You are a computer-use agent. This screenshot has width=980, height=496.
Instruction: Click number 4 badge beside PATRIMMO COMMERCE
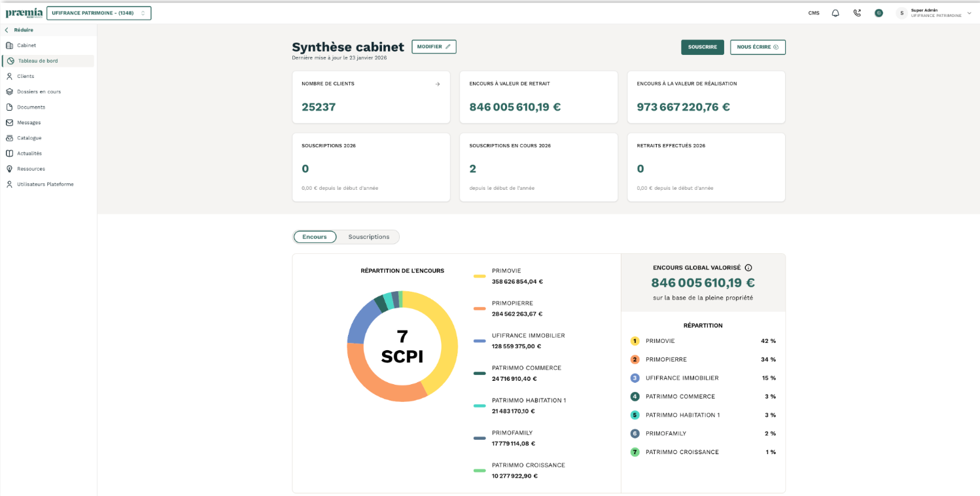coord(635,397)
